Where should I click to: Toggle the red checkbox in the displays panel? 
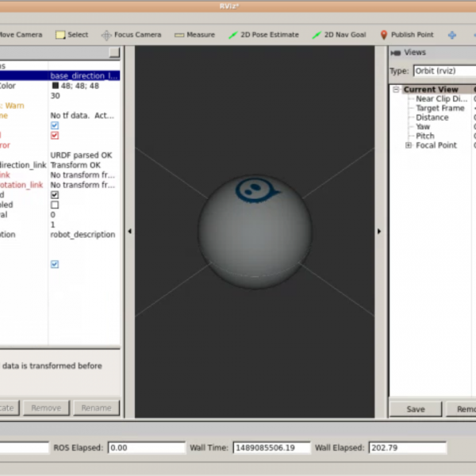(x=55, y=135)
